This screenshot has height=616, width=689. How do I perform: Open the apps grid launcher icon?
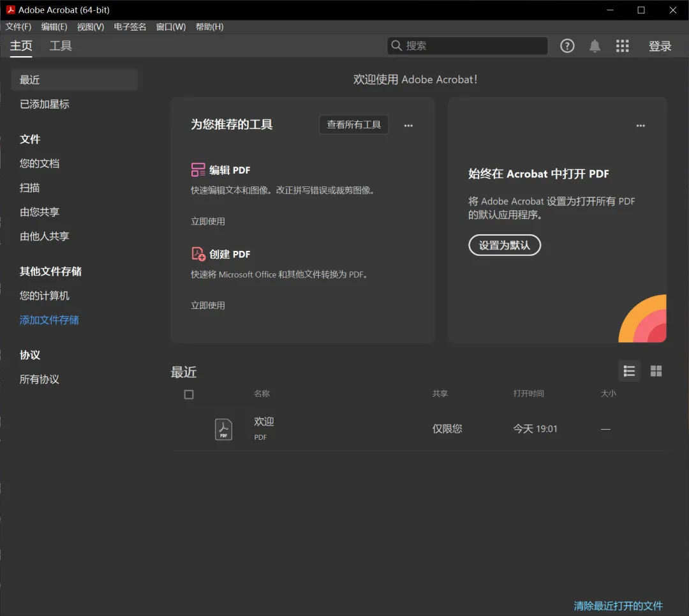(622, 46)
